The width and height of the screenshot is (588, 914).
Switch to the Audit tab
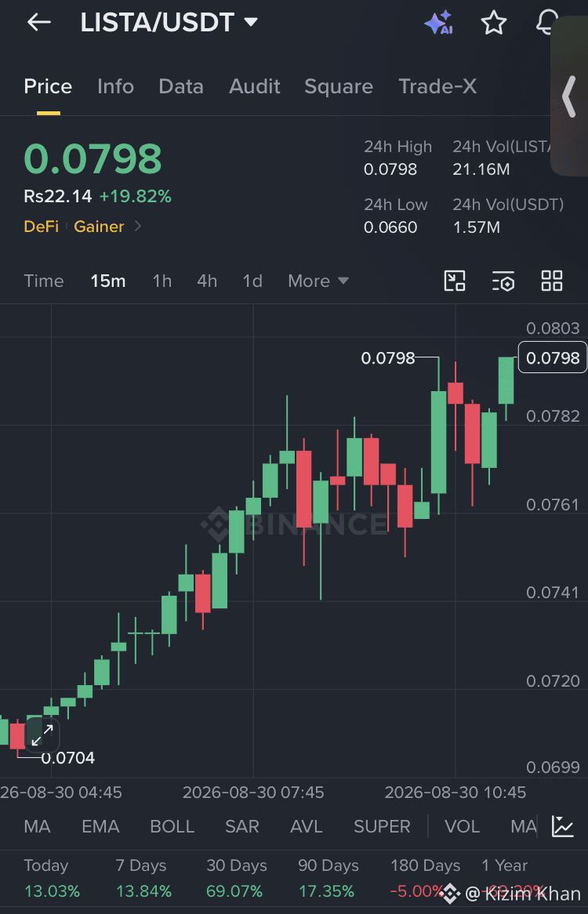click(x=255, y=86)
